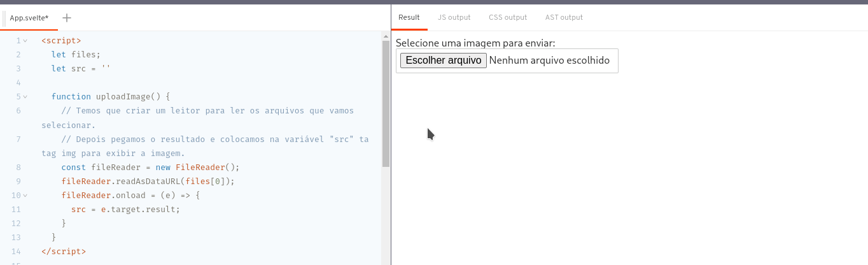Click the 'const fileReader = new FileReader();' line
Viewport: 868px width, 265px height.
[150, 167]
